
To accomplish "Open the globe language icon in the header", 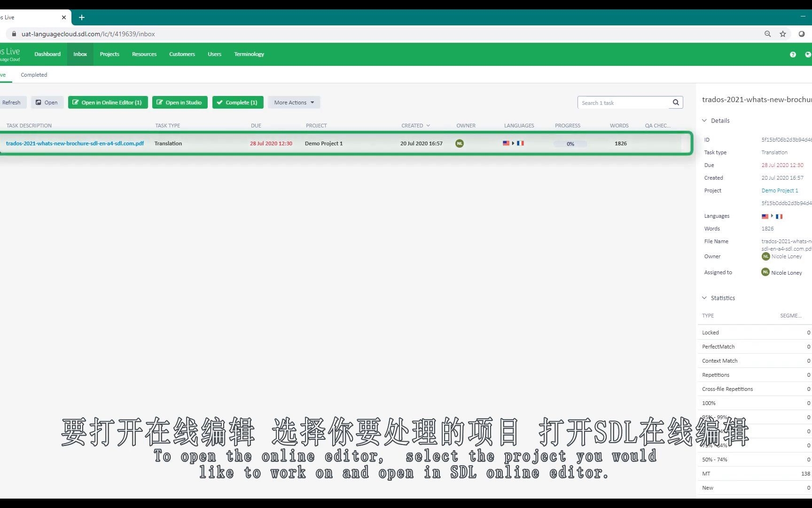I will (808, 54).
